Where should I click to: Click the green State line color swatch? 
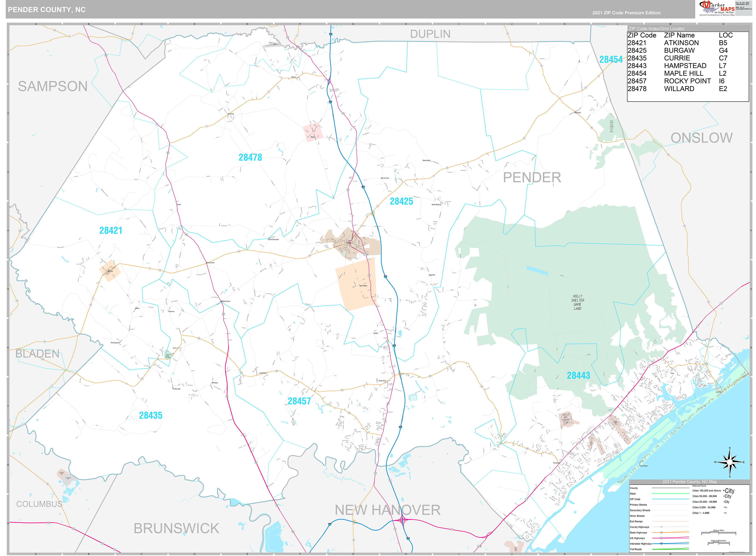click(671, 493)
